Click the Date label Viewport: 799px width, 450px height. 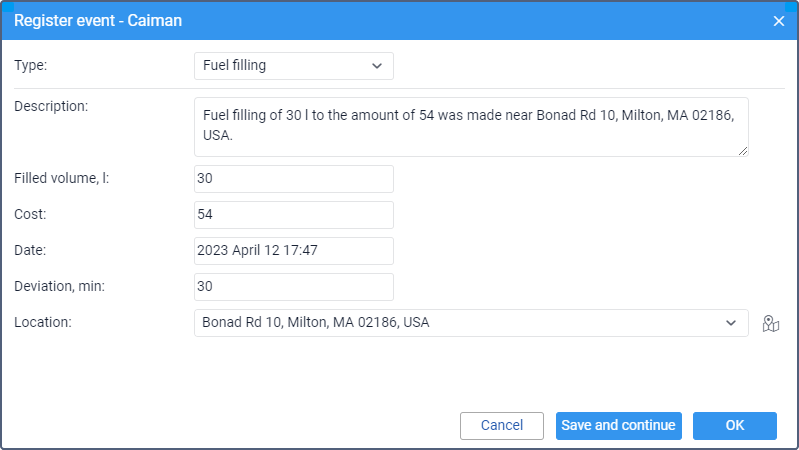pos(30,250)
